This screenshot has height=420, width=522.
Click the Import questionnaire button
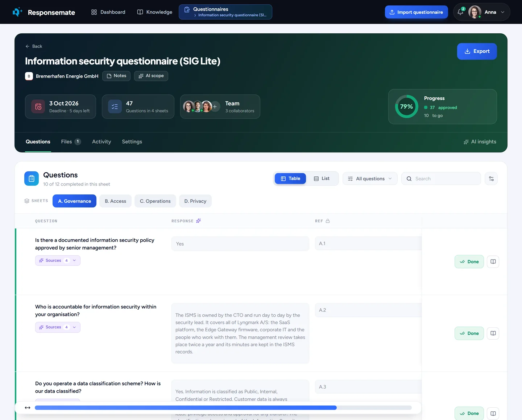pyautogui.click(x=417, y=12)
